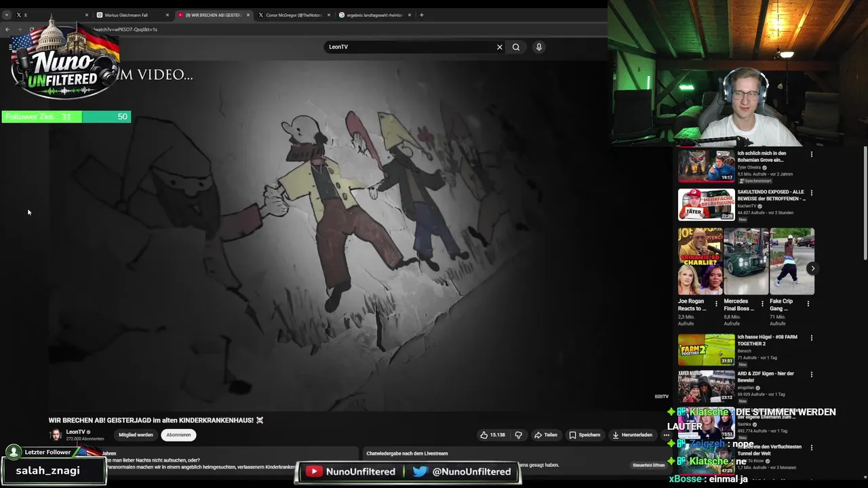Viewport: 868px width, 488px height.
Task: Close the ergebnis landtagswahl tab
Action: tap(409, 15)
